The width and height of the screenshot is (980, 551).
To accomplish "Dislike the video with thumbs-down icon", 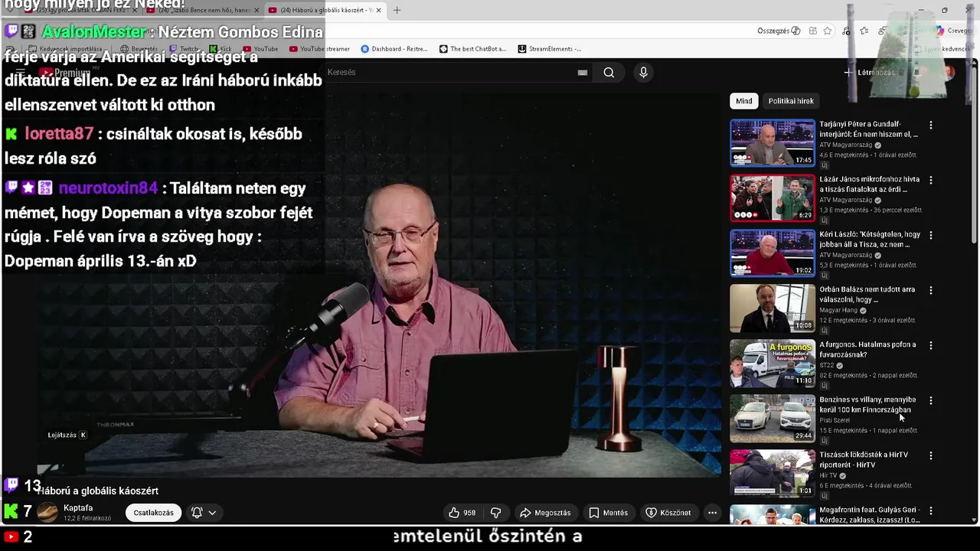I will click(495, 513).
